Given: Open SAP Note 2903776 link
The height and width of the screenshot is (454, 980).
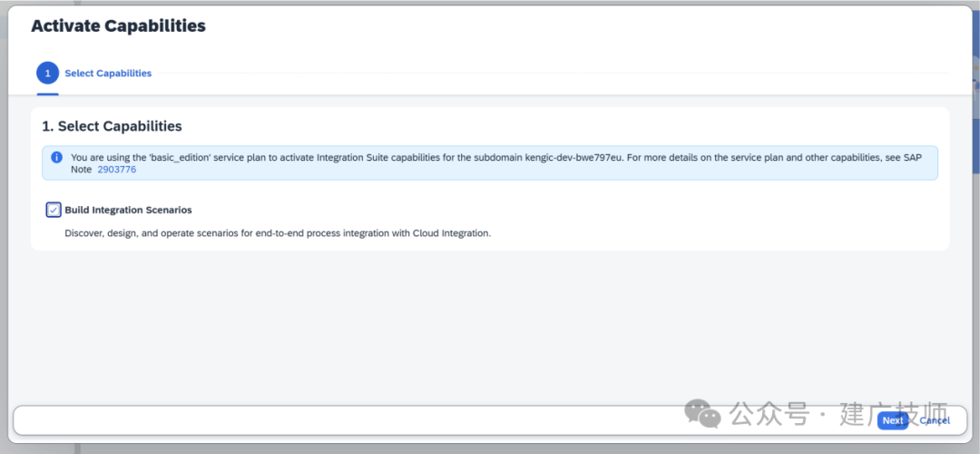Looking at the screenshot, I should (x=117, y=170).
